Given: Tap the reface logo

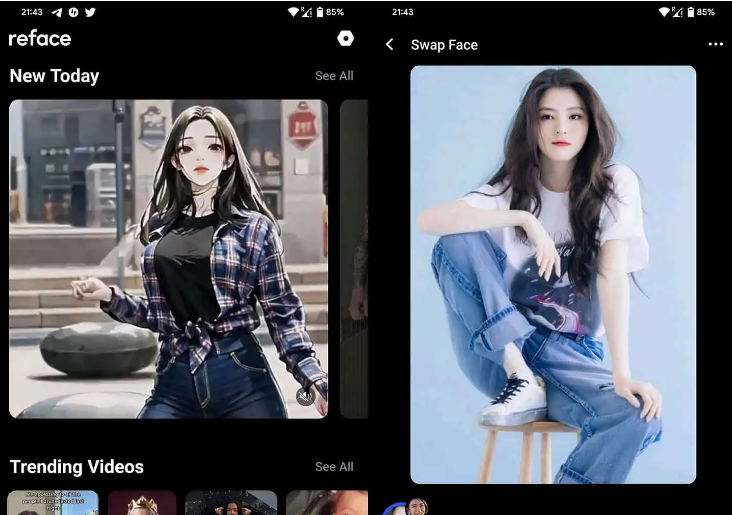Looking at the screenshot, I should [40, 38].
